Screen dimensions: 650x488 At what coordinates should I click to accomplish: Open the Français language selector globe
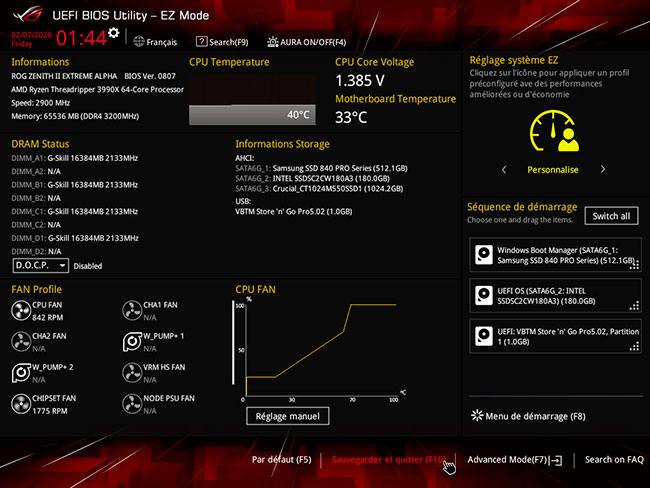click(x=139, y=42)
